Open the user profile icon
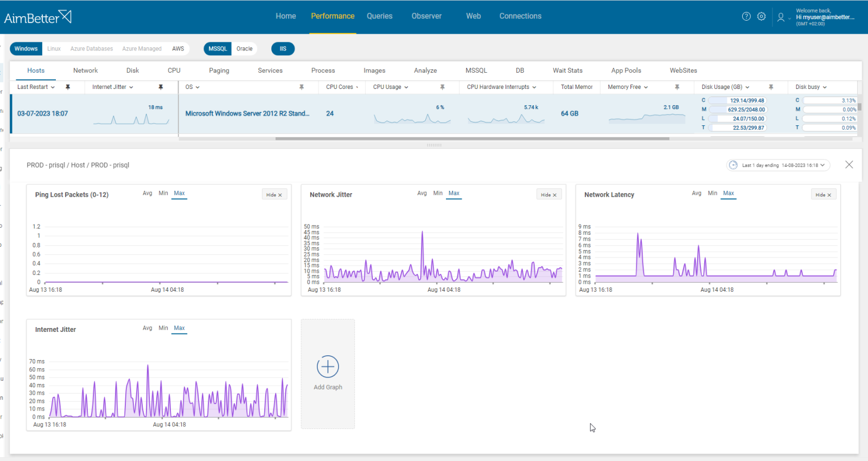This screenshot has width=868, height=461. pyautogui.click(x=781, y=17)
